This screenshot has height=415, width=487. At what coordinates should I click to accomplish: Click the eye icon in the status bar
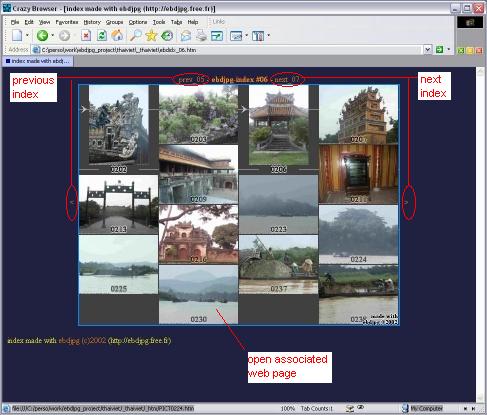point(361,407)
